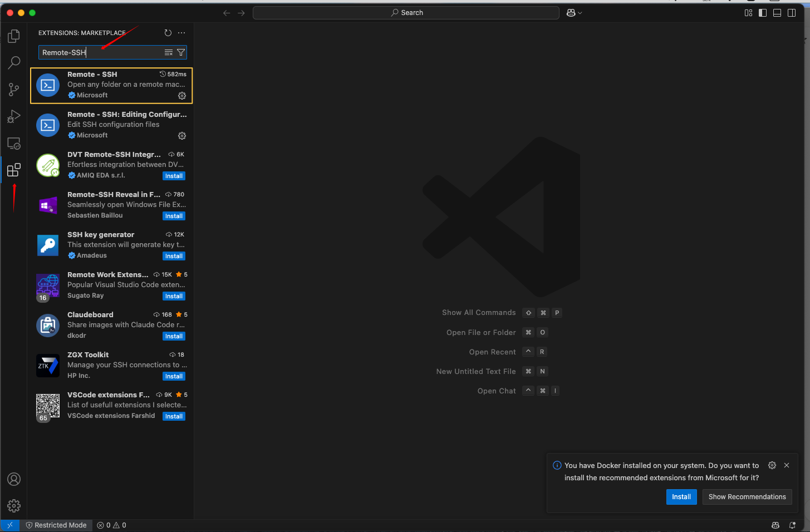Open Remote Explorer view
The width and height of the screenshot is (810, 532).
coord(14,144)
